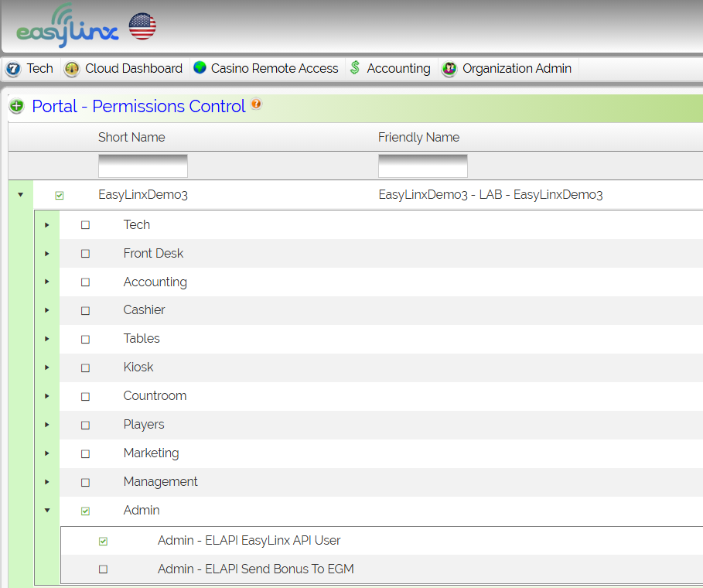Viewport: 703px width, 588px height.
Task: Open the Tech menu
Action: tap(40, 68)
